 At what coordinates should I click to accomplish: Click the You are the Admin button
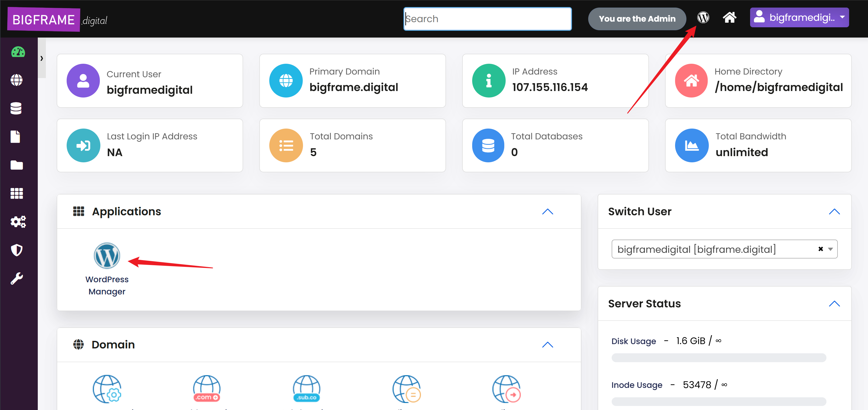(637, 19)
